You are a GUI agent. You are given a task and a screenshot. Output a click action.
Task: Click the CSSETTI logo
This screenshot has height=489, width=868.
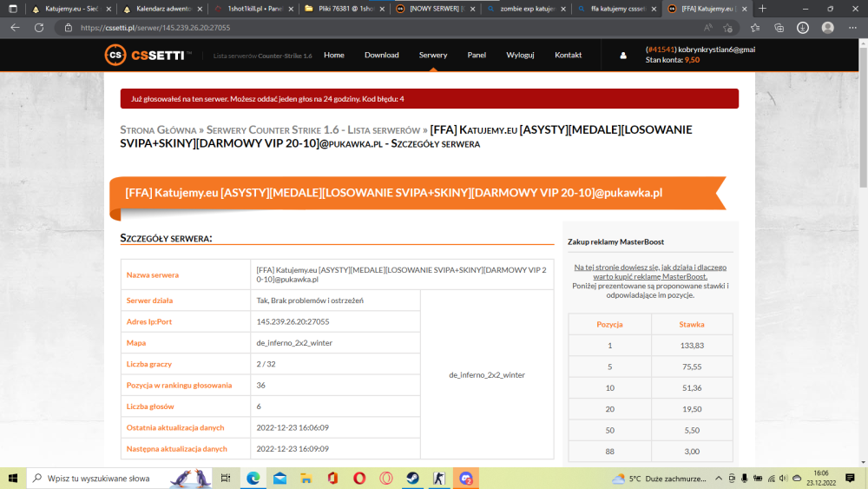(148, 55)
